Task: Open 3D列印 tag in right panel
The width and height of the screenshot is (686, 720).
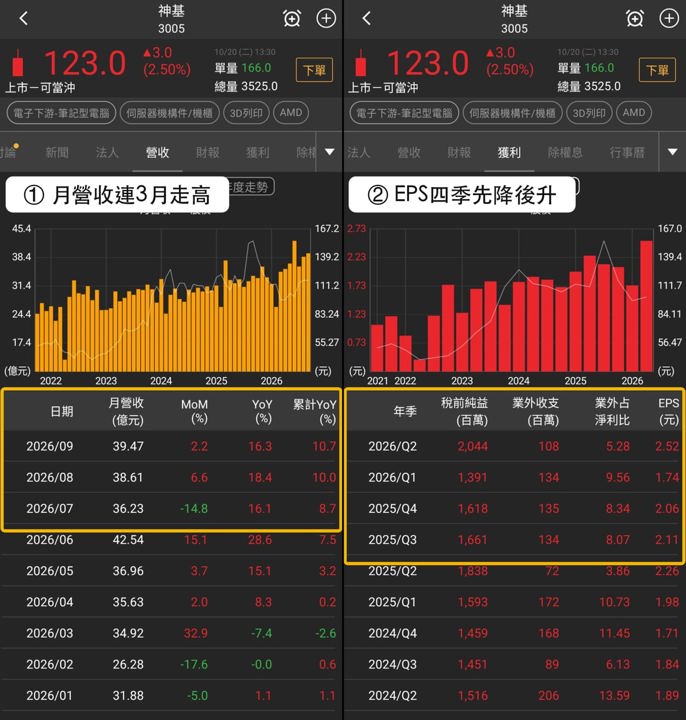Action: click(x=589, y=113)
